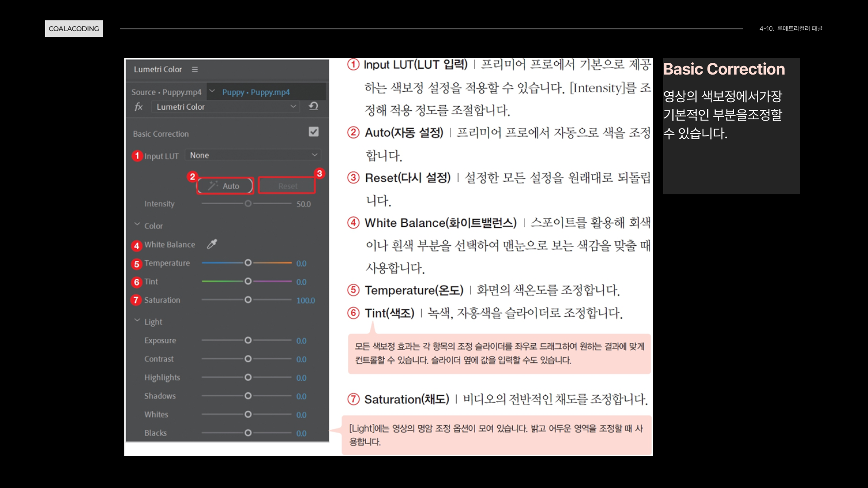Click the Reset button
This screenshot has width=868, height=488.
(x=288, y=186)
